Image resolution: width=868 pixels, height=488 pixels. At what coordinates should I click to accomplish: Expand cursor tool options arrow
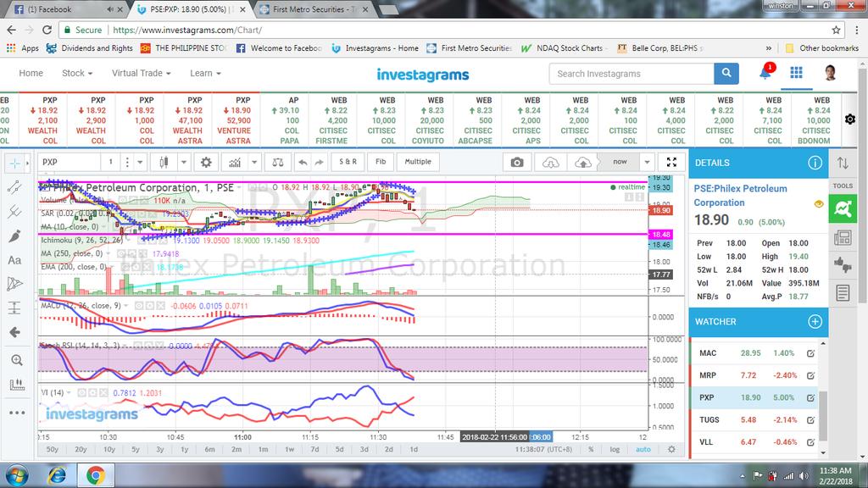26,163
